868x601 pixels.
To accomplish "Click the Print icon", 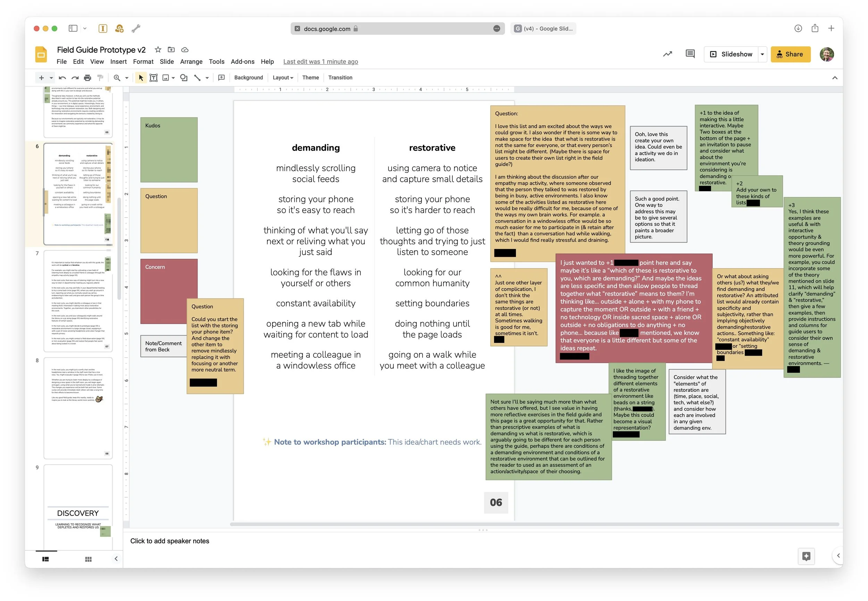I will click(87, 78).
